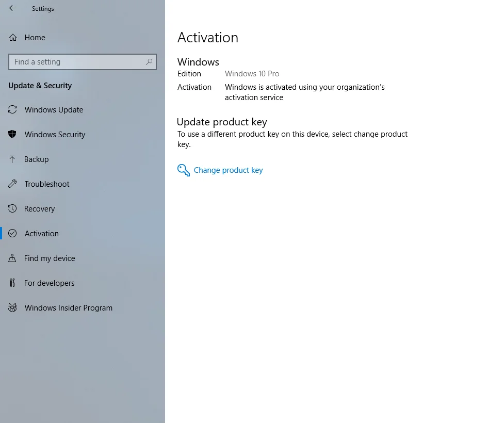This screenshot has height=423, width=504.
Task: Click the Recovery clock icon
Action: point(12,208)
